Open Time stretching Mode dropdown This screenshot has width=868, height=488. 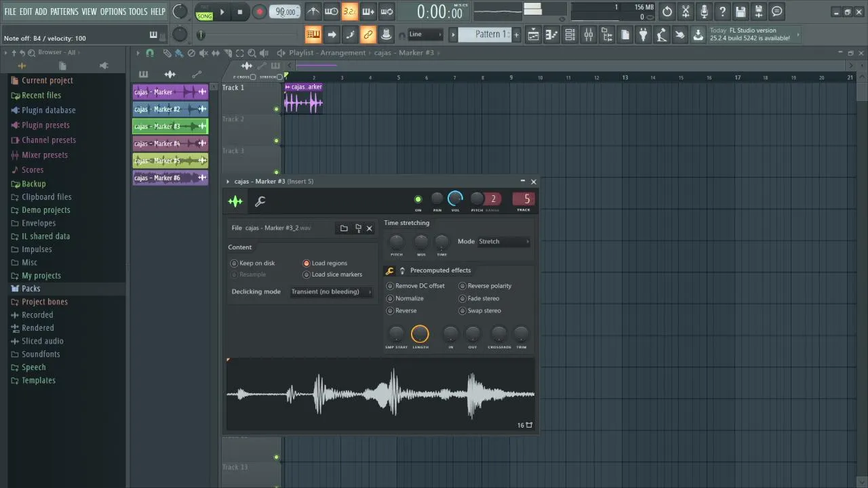coord(504,241)
